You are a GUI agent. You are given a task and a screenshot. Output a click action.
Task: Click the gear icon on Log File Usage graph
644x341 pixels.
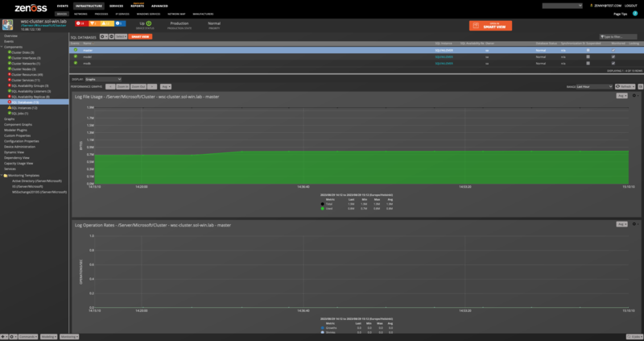pos(635,96)
